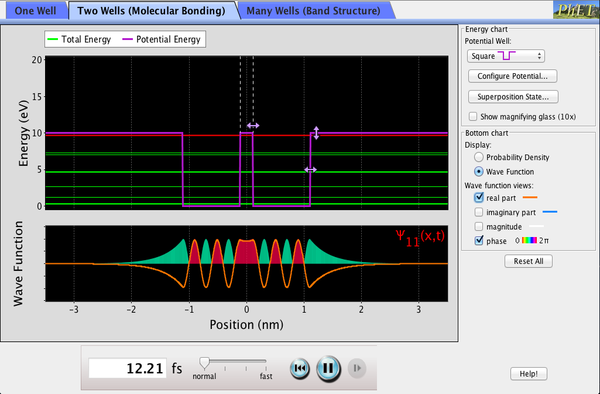The height and width of the screenshot is (394, 600).
Task: Switch to the One Well tab
Action: 35,10
